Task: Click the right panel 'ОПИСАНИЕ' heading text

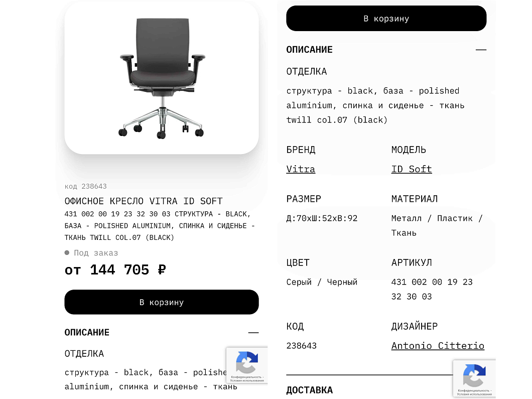Action: [x=310, y=50]
